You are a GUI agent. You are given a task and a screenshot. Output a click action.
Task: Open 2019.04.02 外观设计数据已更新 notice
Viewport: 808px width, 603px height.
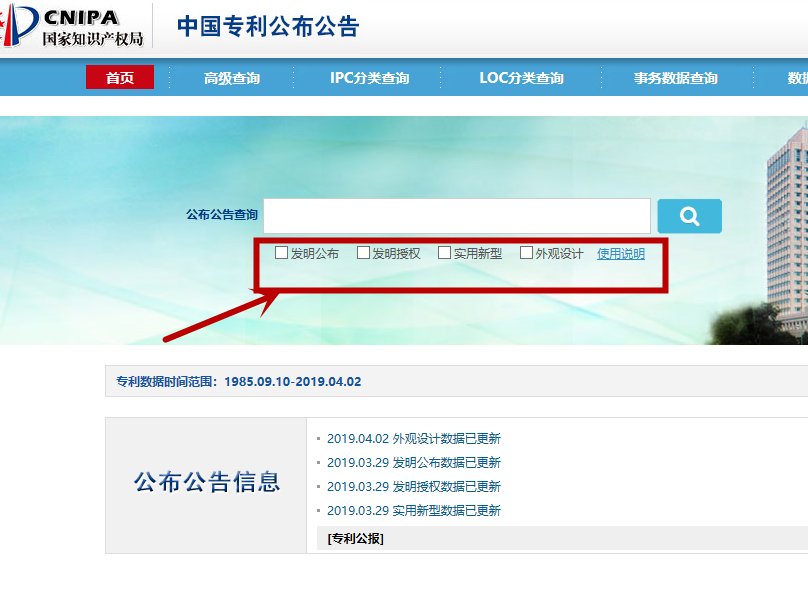pyautogui.click(x=413, y=439)
